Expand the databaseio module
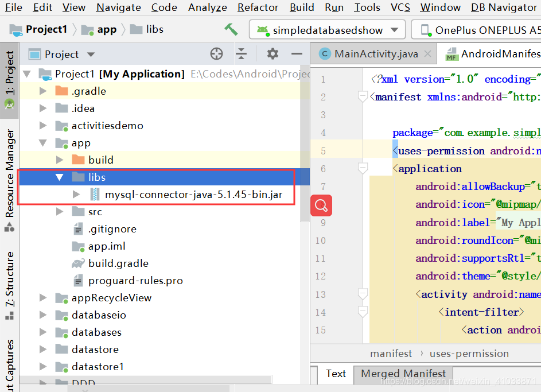This screenshot has width=541, height=392. click(43, 315)
